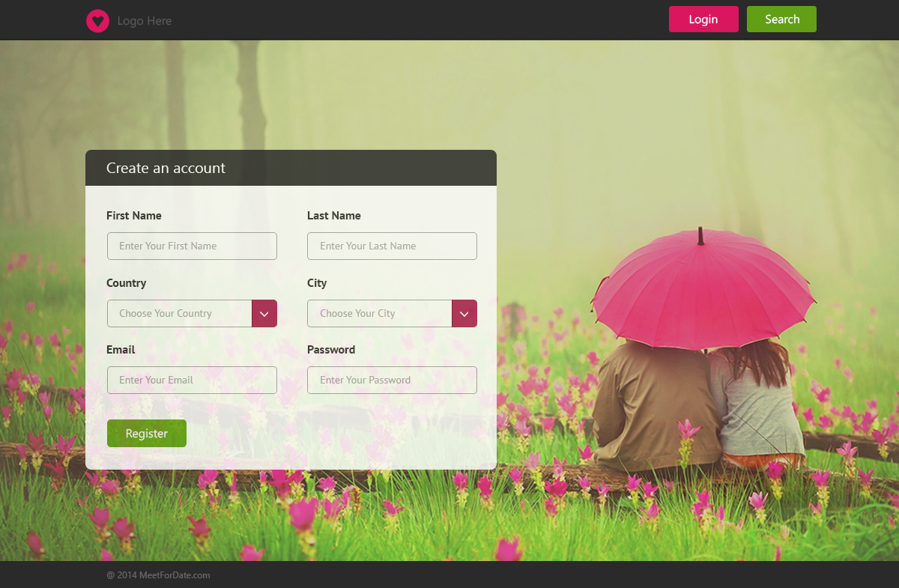Focus the Password input field

(x=392, y=380)
